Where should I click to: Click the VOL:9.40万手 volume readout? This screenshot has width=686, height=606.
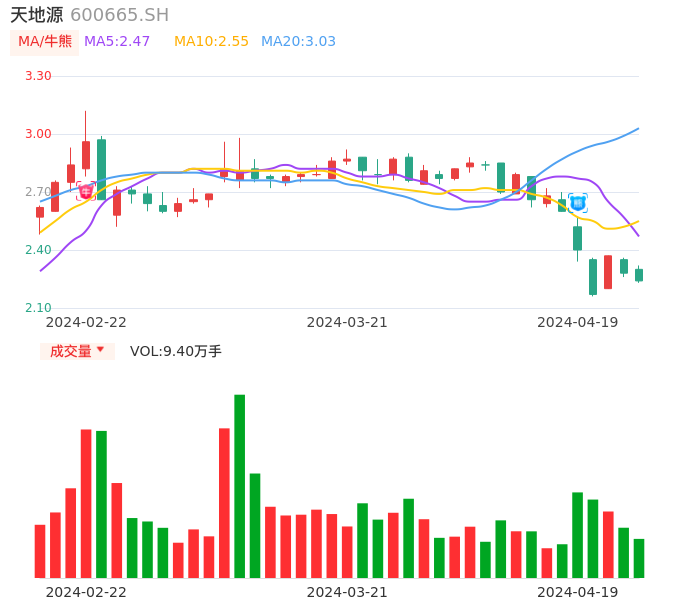(x=176, y=351)
